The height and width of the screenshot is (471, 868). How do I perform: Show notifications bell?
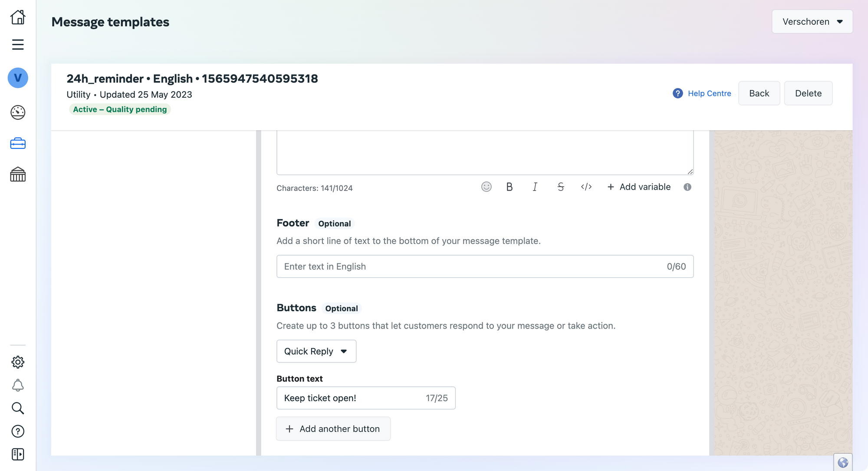(18, 385)
